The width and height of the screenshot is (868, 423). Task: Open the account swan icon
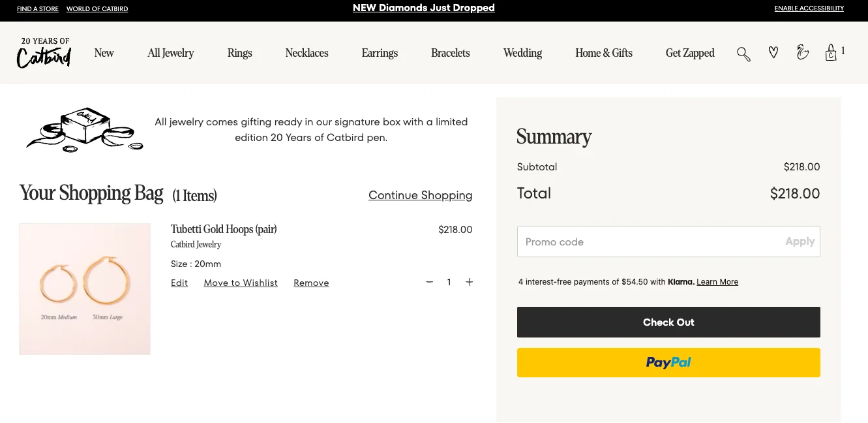pyautogui.click(x=803, y=52)
